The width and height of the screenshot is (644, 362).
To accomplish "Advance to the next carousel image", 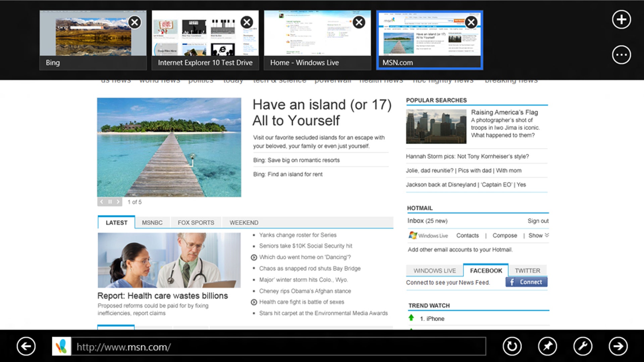I will point(118,202).
